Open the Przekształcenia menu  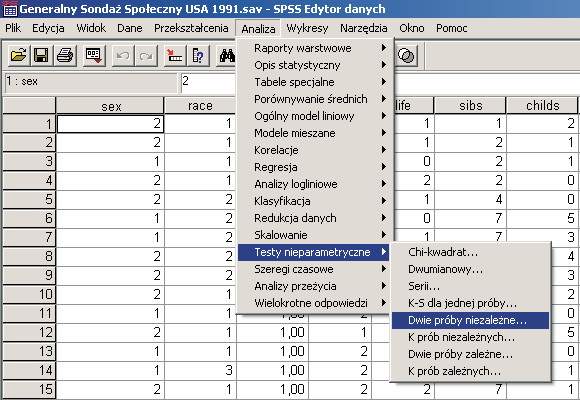191,28
